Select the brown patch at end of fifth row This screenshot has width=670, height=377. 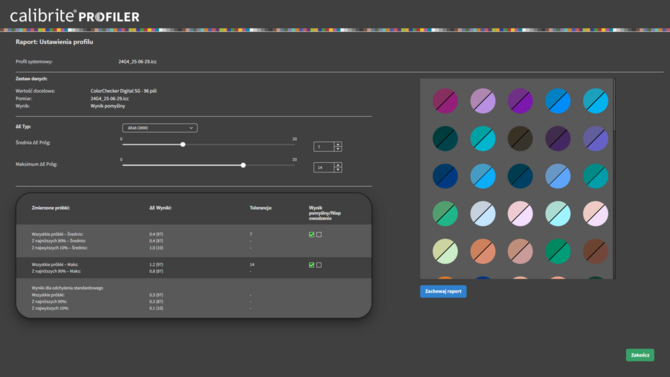click(x=596, y=251)
